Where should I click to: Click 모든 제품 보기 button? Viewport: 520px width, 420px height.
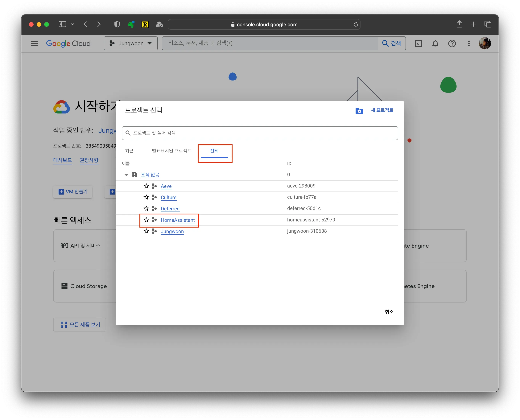pos(80,324)
